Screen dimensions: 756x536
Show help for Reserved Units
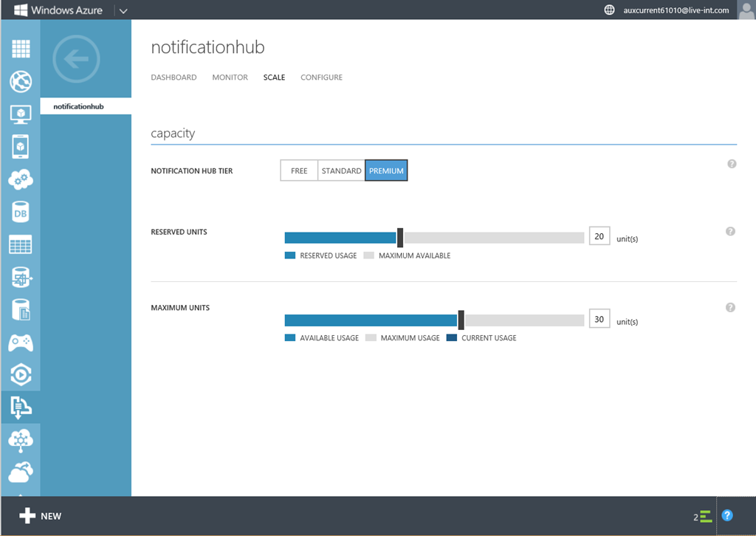[730, 231]
